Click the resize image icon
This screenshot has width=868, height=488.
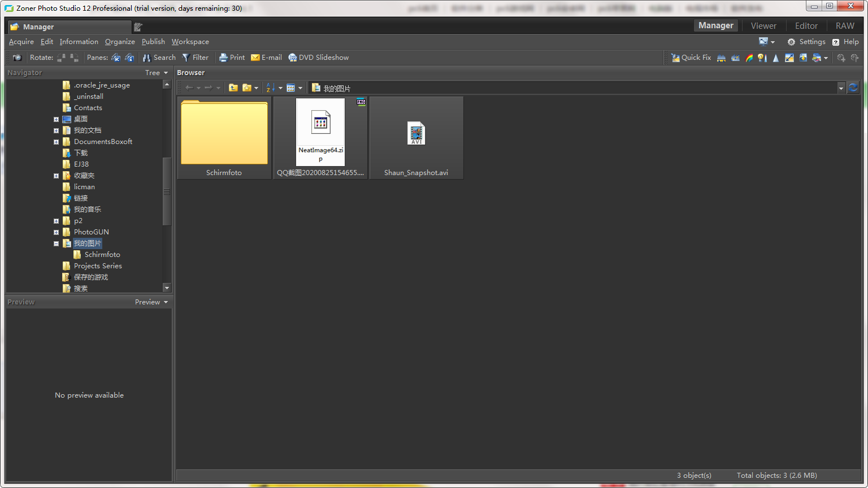pos(789,58)
